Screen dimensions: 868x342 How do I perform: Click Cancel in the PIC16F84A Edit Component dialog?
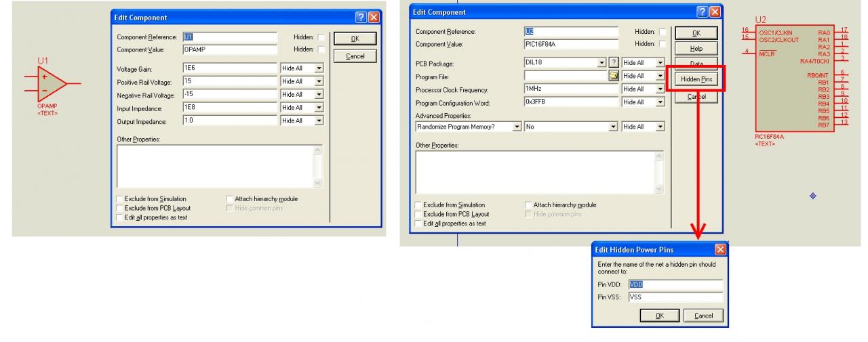point(696,97)
